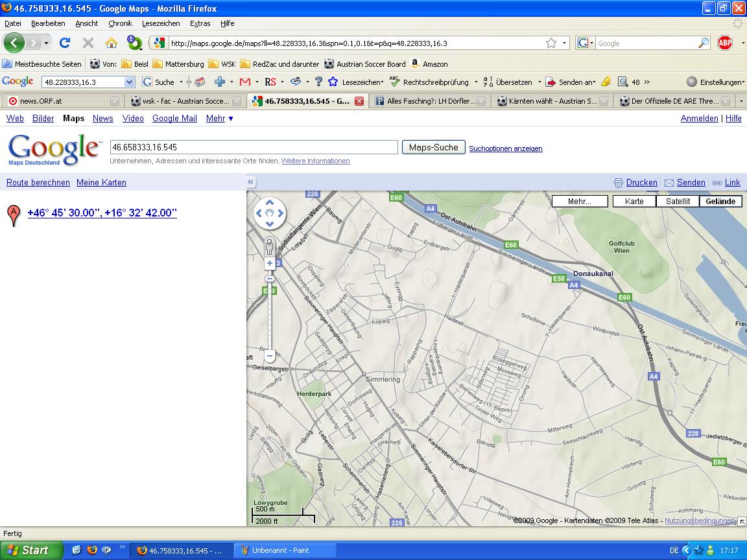
Task: Pan the map left with the arrow
Action: click(x=259, y=213)
